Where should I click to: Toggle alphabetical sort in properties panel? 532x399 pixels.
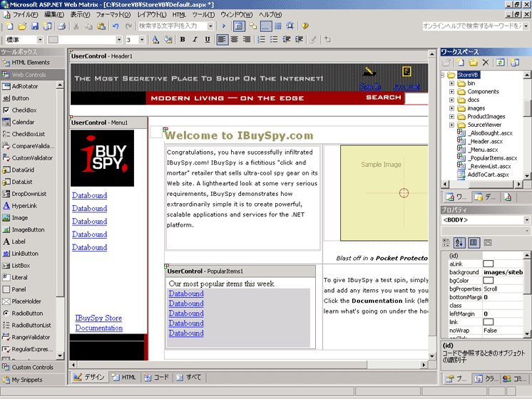pyautogui.click(x=459, y=242)
